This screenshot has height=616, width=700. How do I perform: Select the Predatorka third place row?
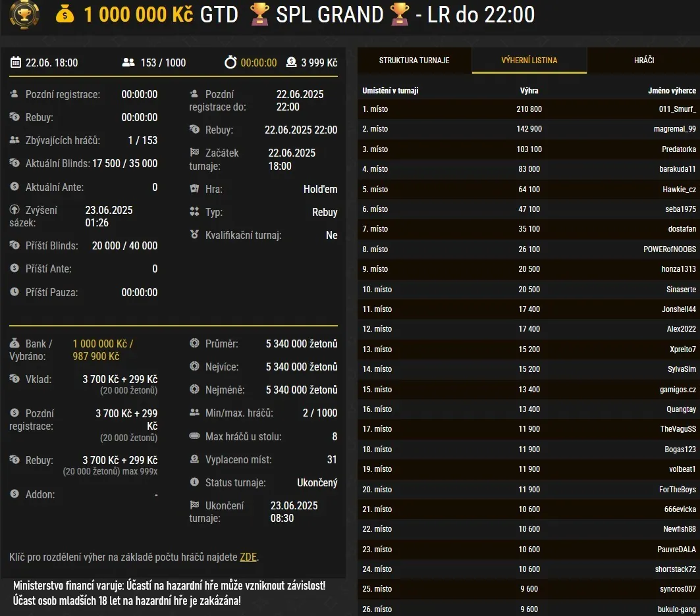[678, 149]
